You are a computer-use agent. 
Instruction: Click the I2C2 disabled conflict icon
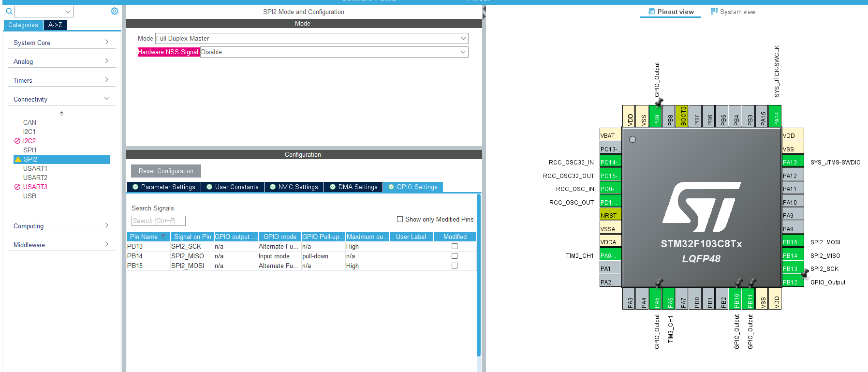tap(17, 141)
